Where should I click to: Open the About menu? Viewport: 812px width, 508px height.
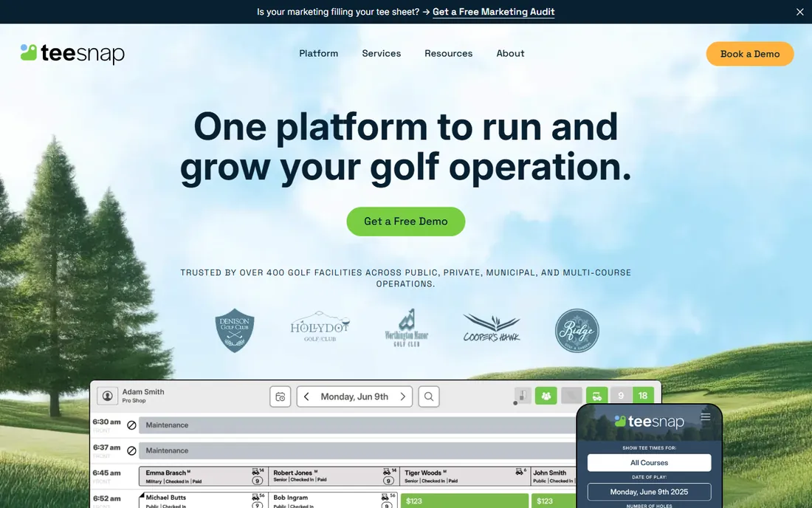click(510, 53)
